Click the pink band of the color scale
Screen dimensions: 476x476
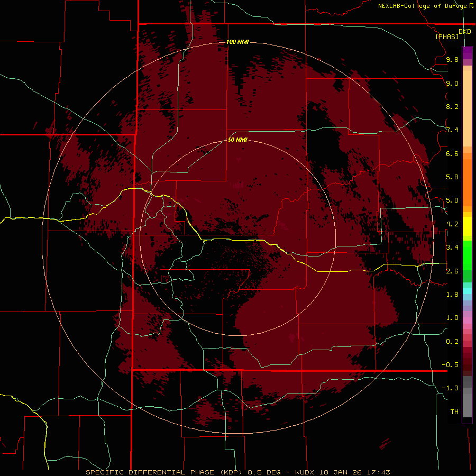click(x=467, y=321)
